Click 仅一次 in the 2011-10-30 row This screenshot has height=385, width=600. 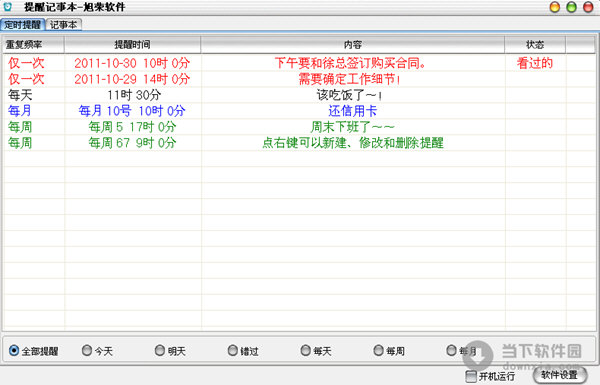click(x=26, y=63)
